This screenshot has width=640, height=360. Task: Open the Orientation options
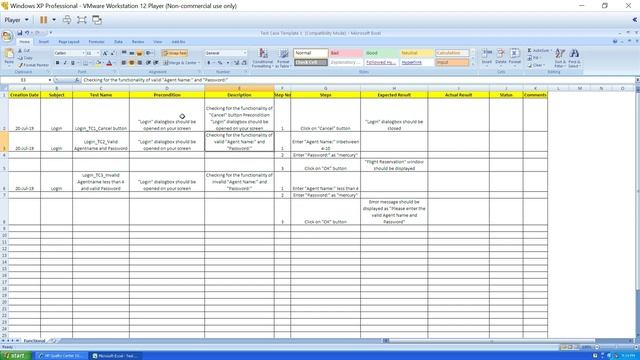(149, 53)
